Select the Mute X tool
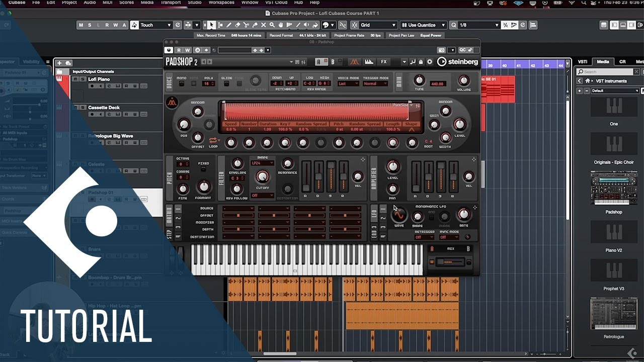 pyautogui.click(x=263, y=25)
